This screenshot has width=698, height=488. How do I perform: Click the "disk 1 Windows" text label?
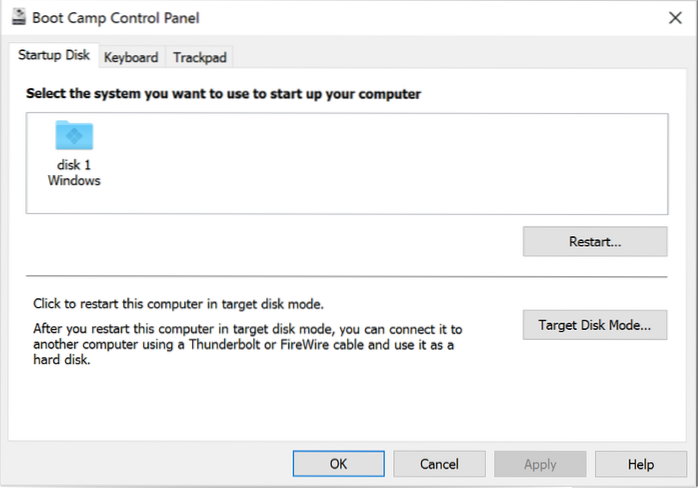tap(74, 173)
